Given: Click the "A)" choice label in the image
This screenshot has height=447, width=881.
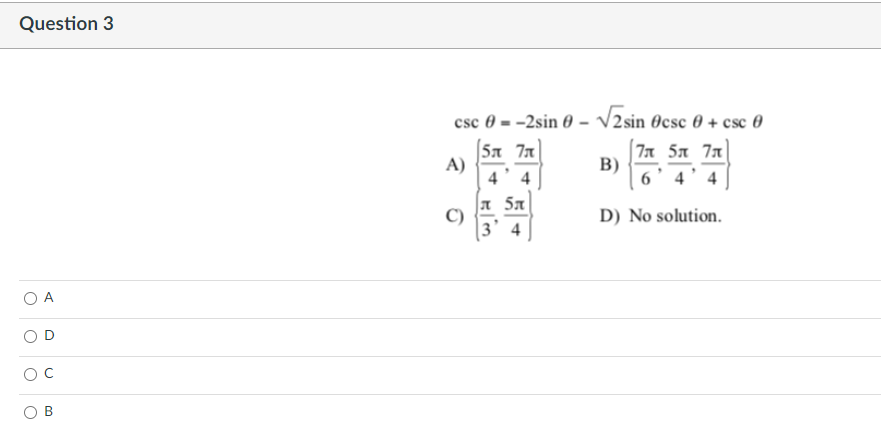Looking at the screenshot, I should (456, 165).
